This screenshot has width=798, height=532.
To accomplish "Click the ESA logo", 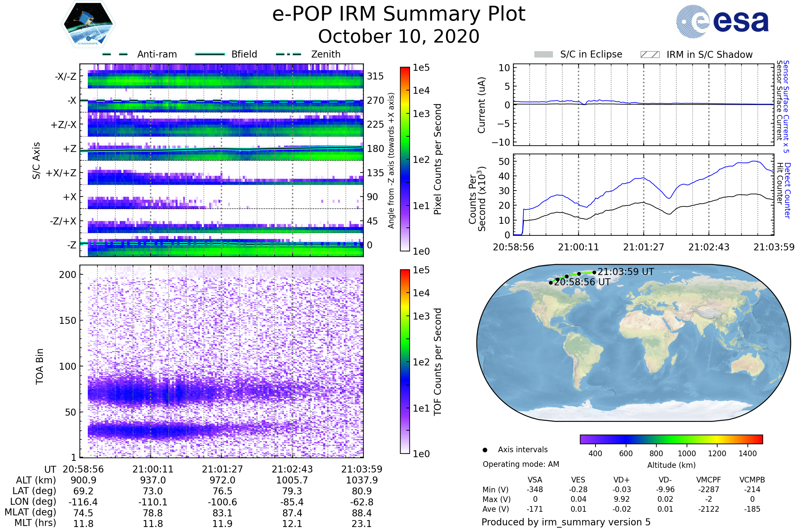I will click(722, 21).
